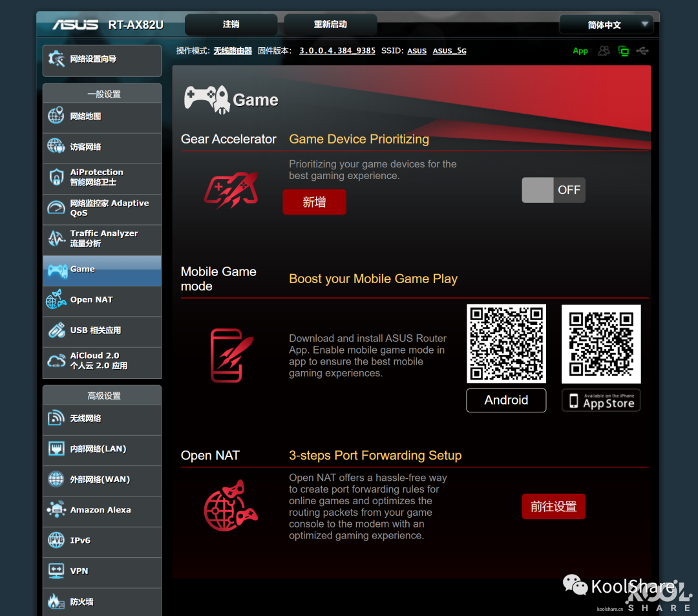698x616 pixels.
Task: Click the Traffic Analyzer waveform icon
Action: (56, 238)
